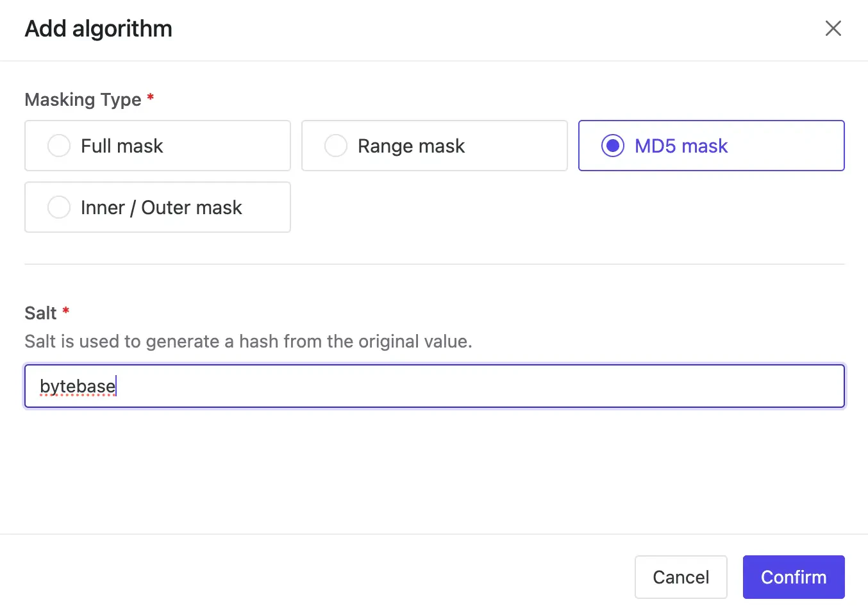Click the "Masking Type" field label

[x=83, y=99]
